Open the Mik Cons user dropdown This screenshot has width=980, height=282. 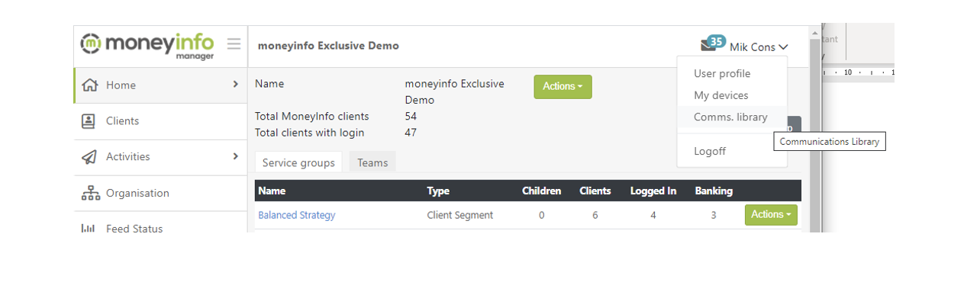(x=759, y=46)
